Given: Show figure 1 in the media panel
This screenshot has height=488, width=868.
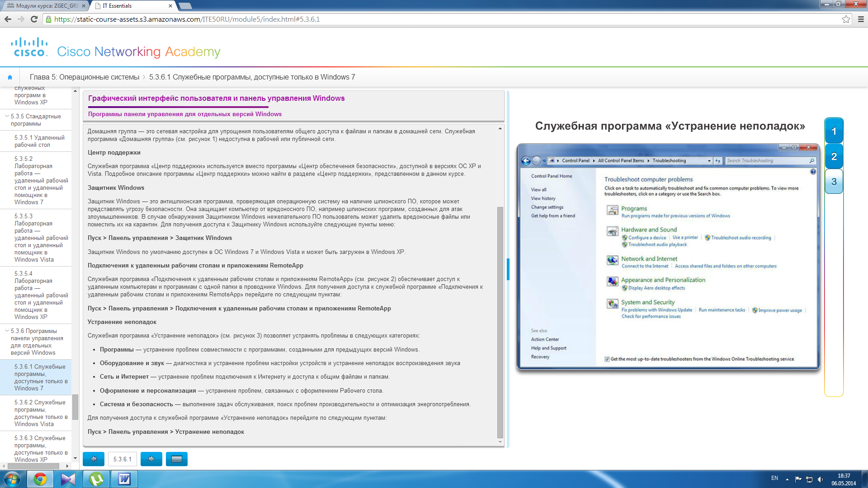Looking at the screenshot, I should coord(834,131).
